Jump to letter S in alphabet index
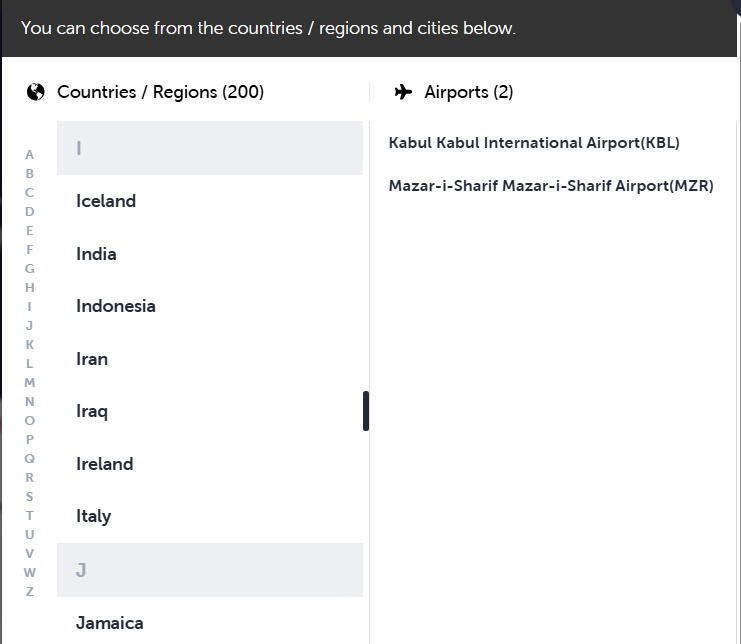The image size is (741, 644). click(x=29, y=497)
